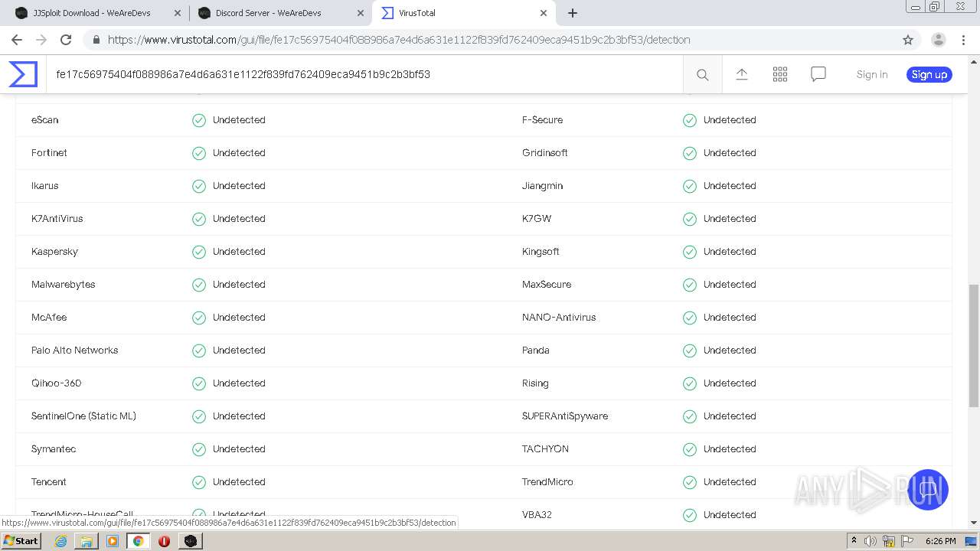Open the comments speech bubble icon

tap(818, 74)
